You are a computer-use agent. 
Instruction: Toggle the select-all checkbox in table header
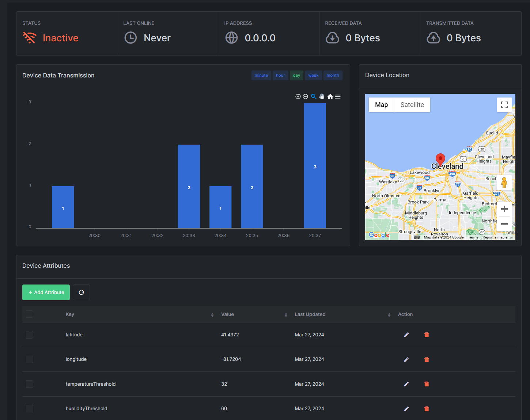(x=30, y=314)
